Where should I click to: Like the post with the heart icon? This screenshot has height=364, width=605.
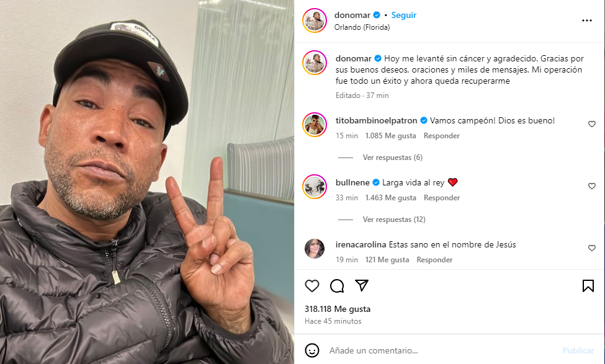[311, 286]
